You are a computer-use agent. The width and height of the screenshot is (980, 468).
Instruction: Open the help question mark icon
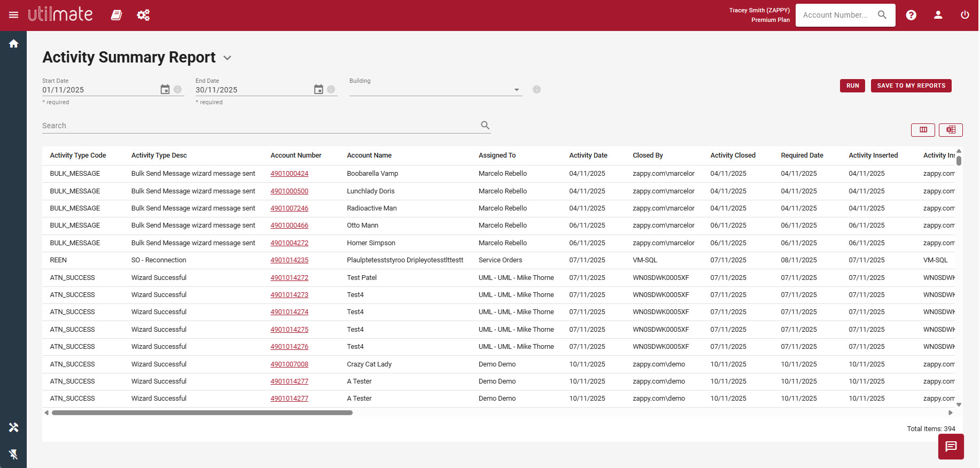pyautogui.click(x=911, y=15)
